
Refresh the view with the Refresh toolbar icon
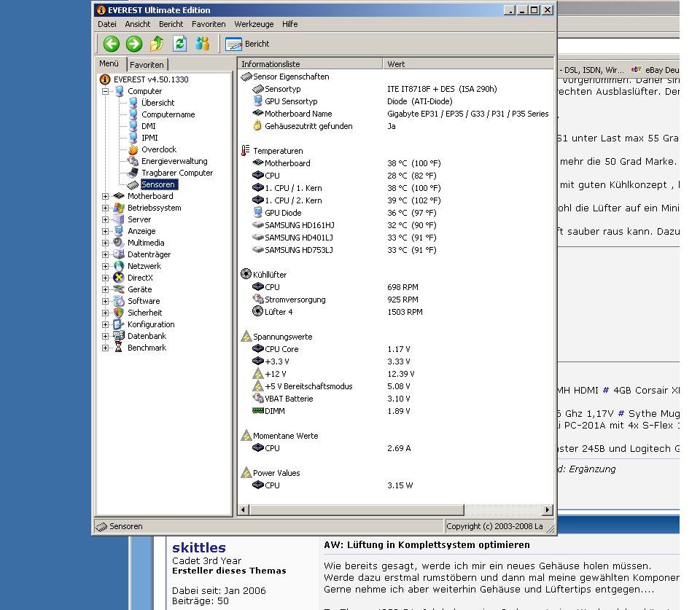pos(179,43)
